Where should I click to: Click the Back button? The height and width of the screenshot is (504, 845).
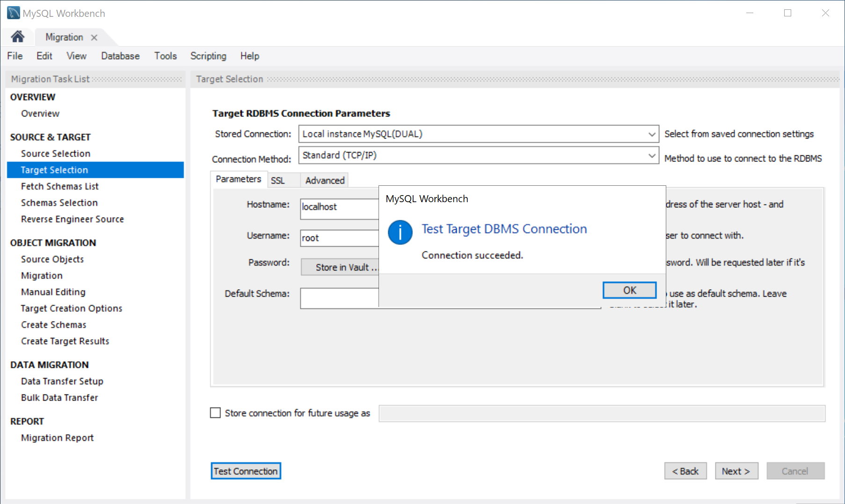tap(685, 471)
